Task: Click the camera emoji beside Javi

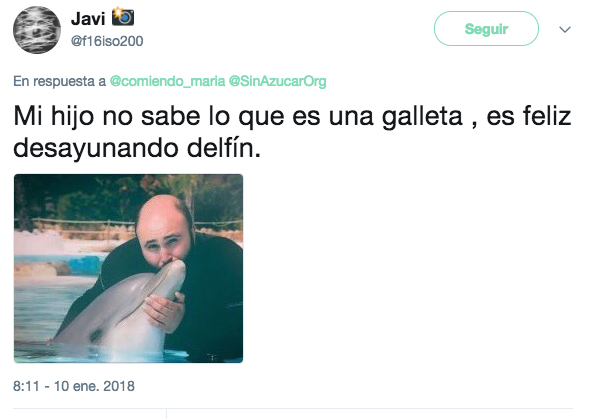Action: click(123, 17)
